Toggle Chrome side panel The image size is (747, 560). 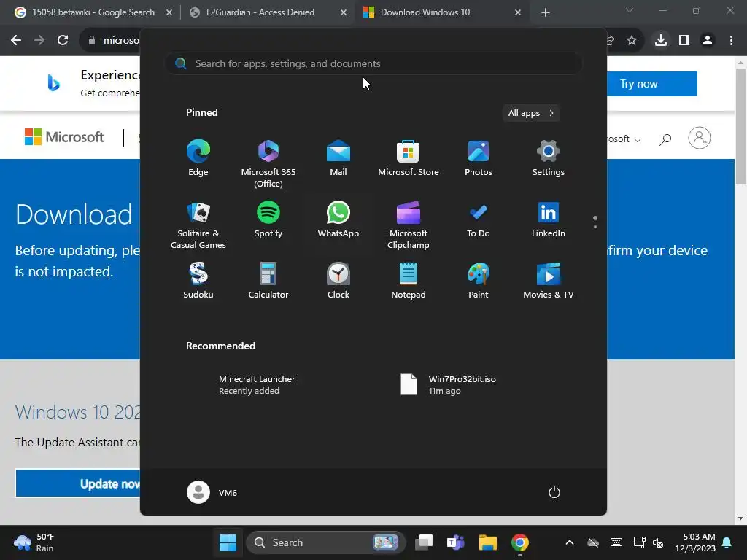coord(684,41)
